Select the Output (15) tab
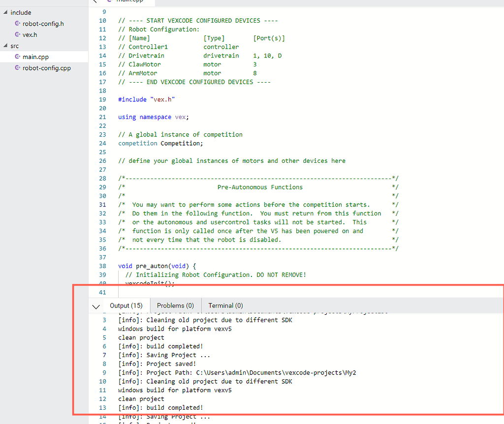Viewport: 504px width, 424px height. click(x=126, y=305)
